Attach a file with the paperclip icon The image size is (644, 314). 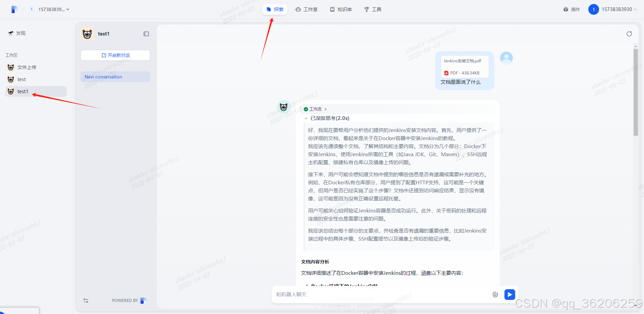[x=495, y=295]
